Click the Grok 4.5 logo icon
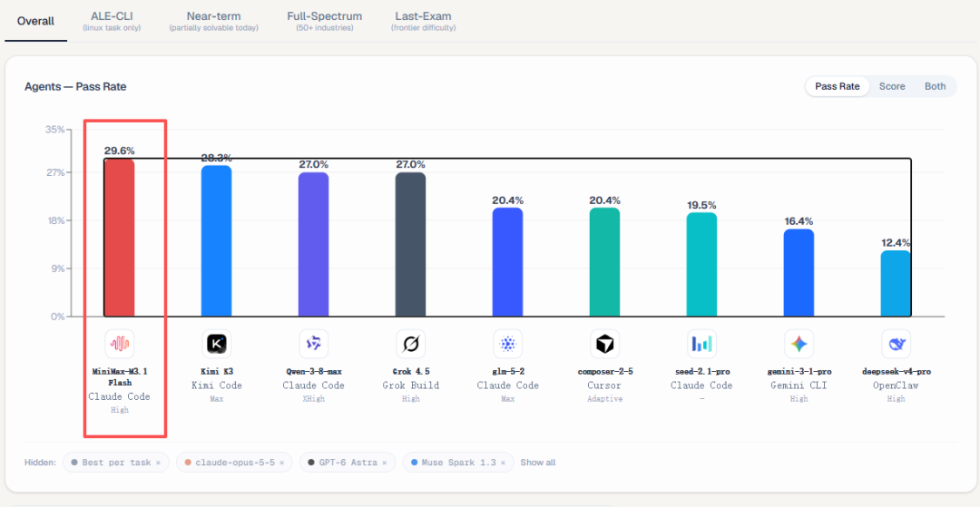Screen dimensions: 980x507 [411, 344]
